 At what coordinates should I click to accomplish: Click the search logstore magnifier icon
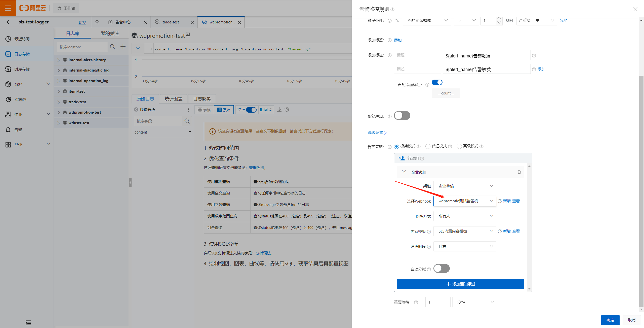(112, 47)
